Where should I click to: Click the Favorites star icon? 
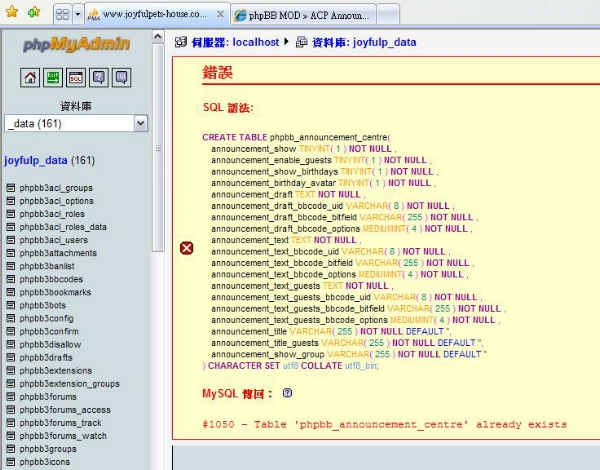coord(12,12)
